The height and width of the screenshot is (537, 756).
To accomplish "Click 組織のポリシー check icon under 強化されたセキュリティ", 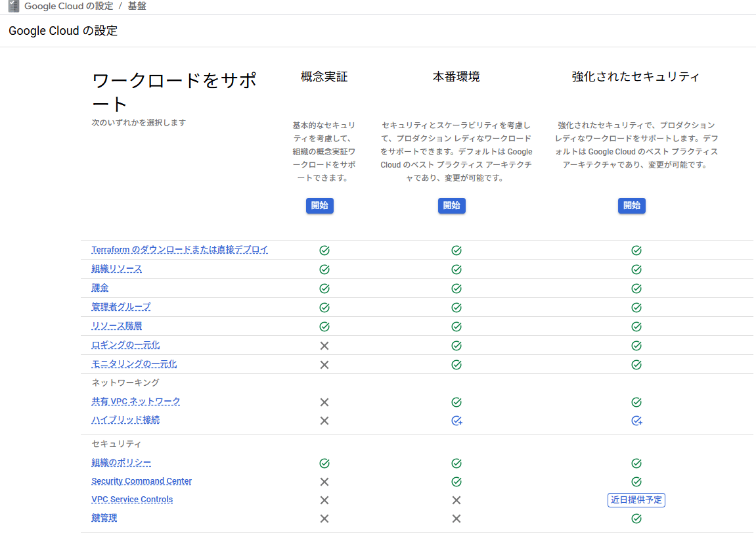I will [636, 463].
